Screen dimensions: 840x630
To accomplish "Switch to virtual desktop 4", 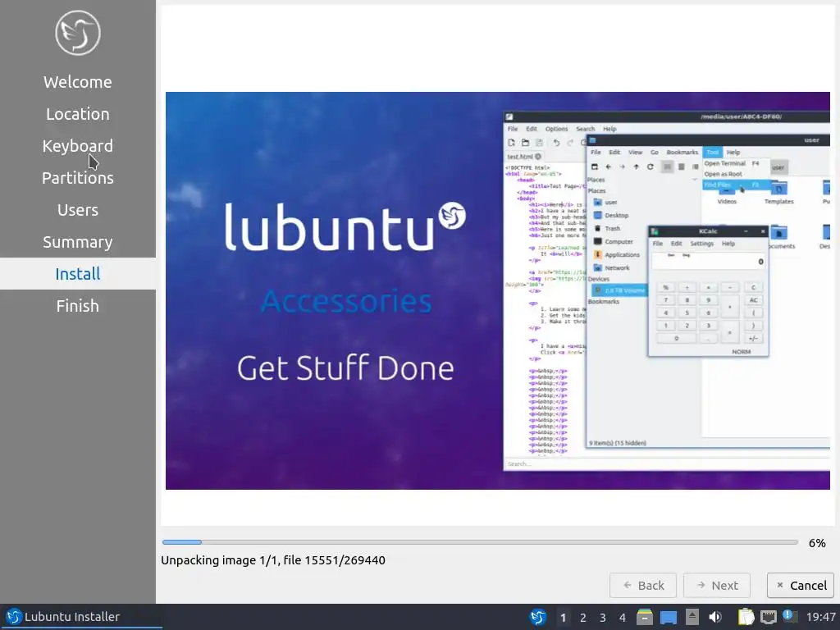I will pos(623,618).
